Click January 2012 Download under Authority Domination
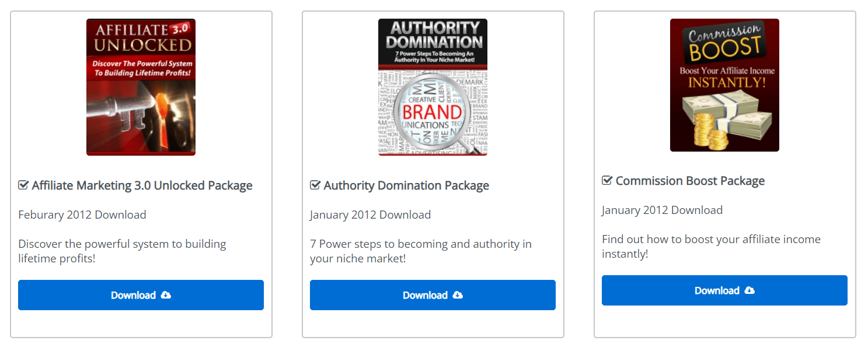The height and width of the screenshot is (351, 868). [x=370, y=215]
